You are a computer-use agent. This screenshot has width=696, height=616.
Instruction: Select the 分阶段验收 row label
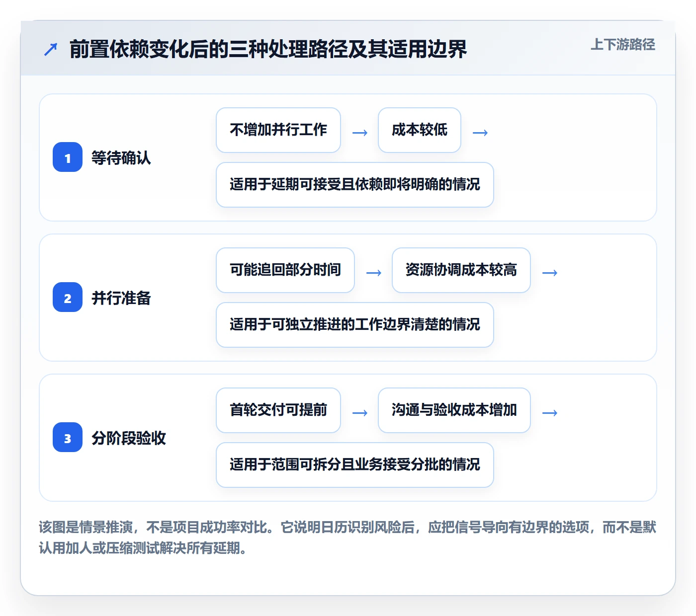(x=129, y=438)
